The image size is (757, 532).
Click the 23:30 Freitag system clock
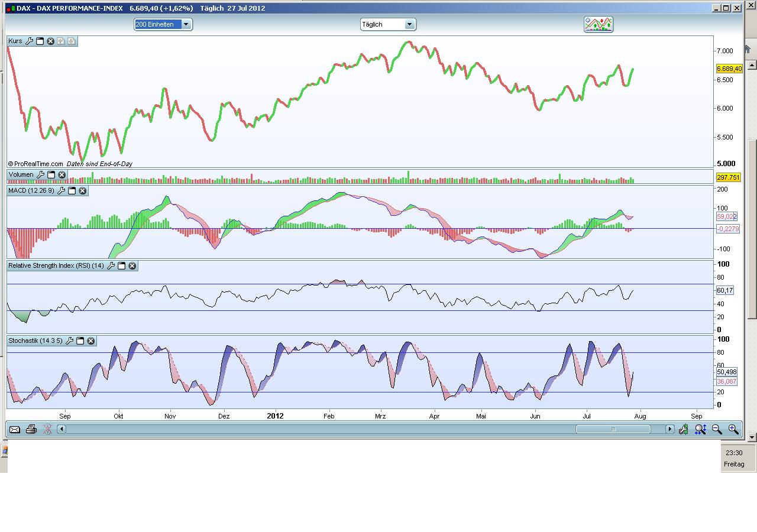click(734, 458)
